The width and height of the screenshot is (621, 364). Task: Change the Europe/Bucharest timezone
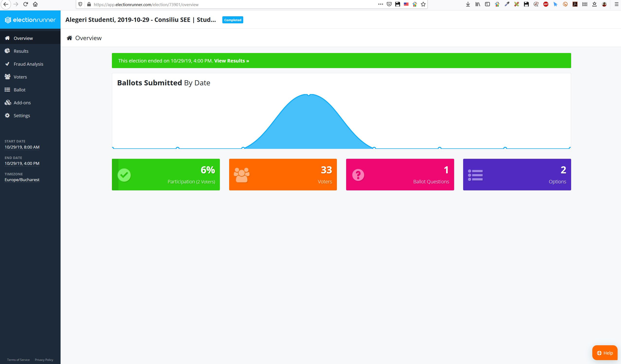tap(22, 180)
